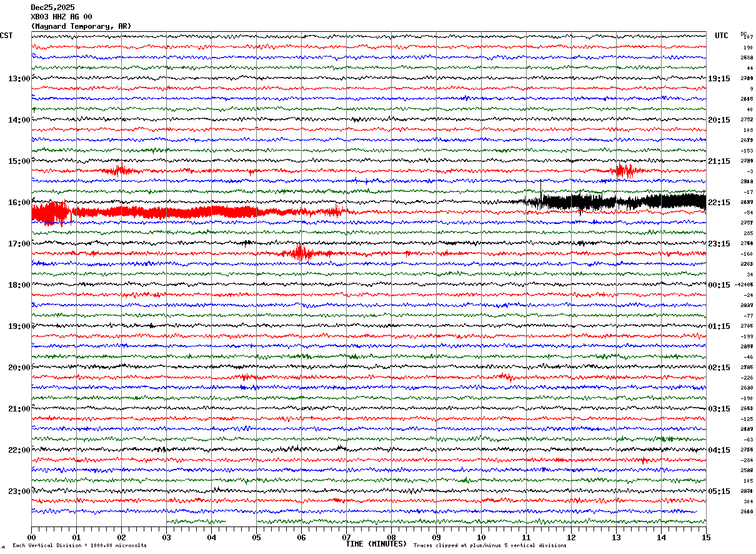Screen dimensions: 756x554
Task: Click the DC offset value 304
Action: [748, 501]
